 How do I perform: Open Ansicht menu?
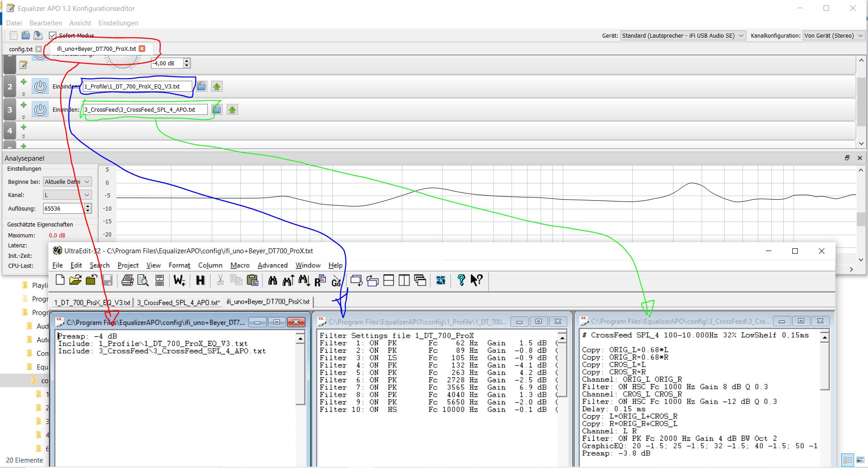(80, 23)
